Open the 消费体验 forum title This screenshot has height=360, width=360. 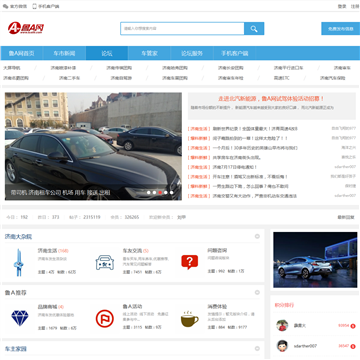[x=217, y=307]
